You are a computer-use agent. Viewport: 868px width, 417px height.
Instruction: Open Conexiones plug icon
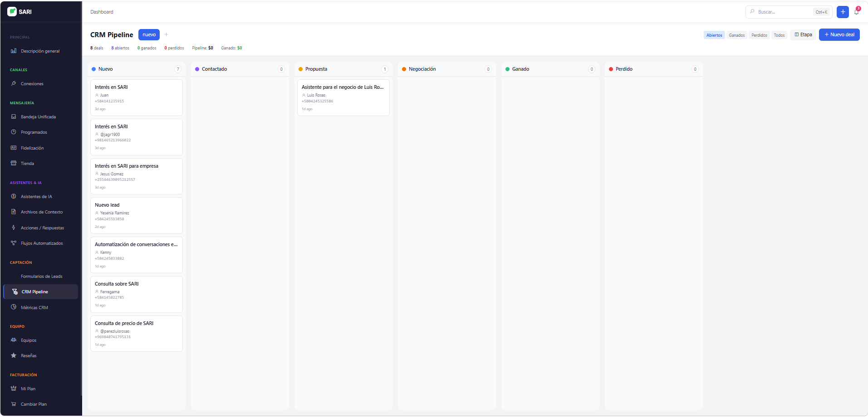[14, 83]
